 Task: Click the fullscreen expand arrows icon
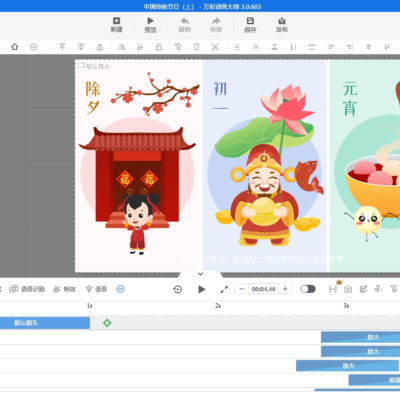click(x=224, y=289)
